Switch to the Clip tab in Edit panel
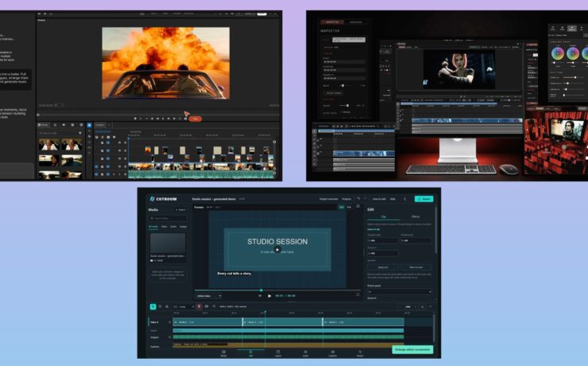 point(383,217)
